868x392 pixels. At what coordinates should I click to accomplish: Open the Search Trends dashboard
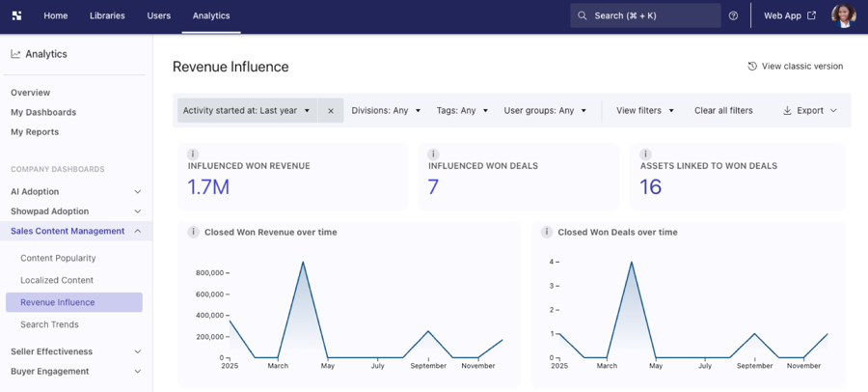click(49, 325)
